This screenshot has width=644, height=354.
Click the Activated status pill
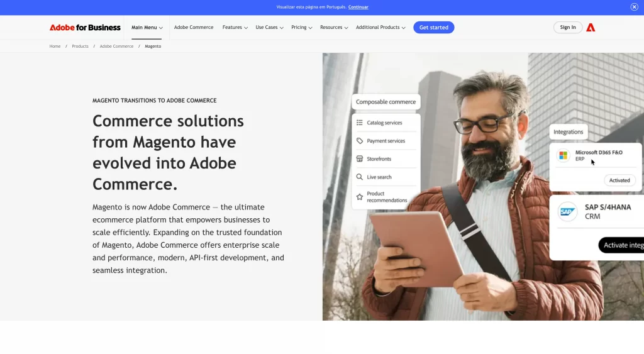click(619, 180)
